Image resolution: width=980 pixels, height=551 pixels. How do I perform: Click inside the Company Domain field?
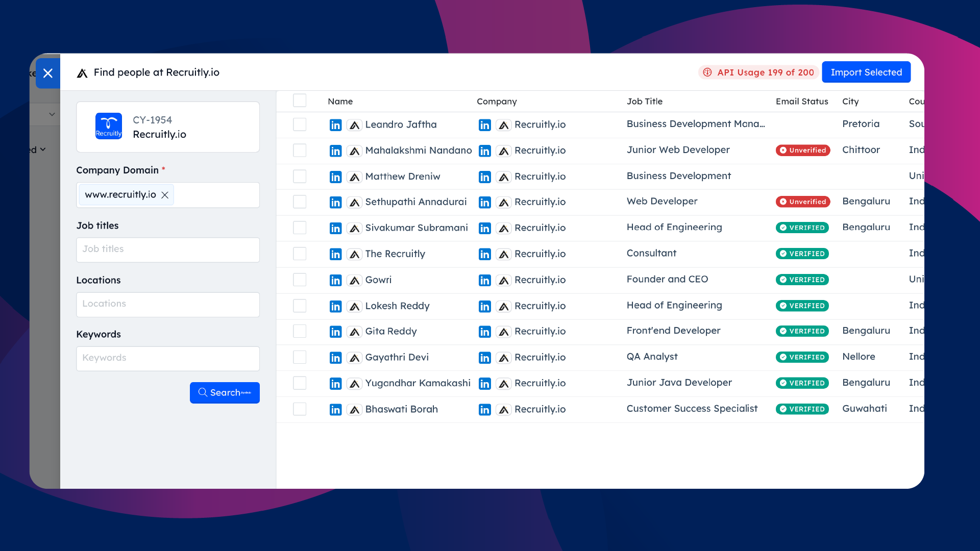pos(168,195)
